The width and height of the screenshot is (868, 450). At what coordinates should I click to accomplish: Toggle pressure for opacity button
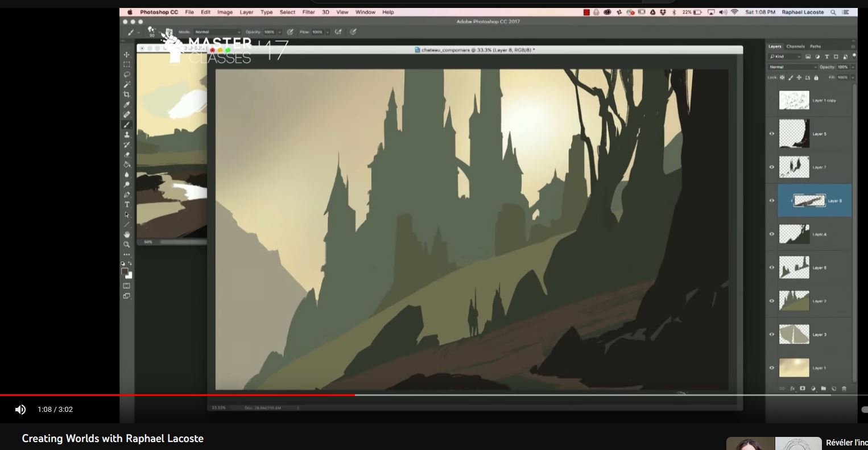coord(290,32)
